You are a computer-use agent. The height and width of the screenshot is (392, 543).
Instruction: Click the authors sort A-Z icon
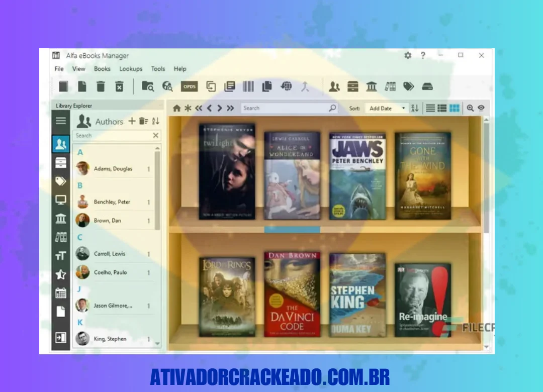coord(155,121)
